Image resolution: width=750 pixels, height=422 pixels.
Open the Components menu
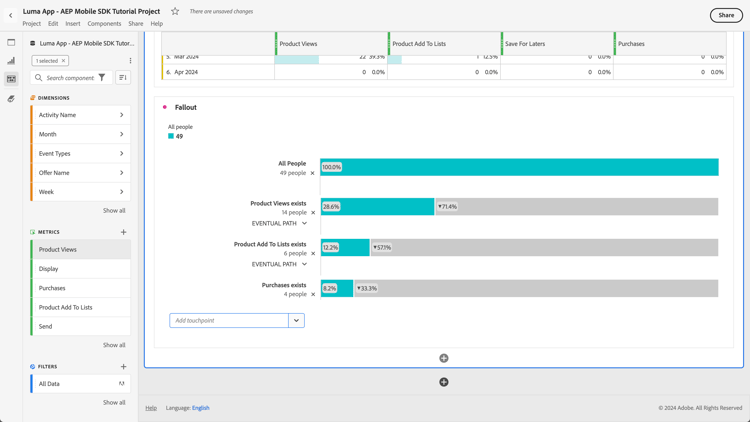click(x=104, y=23)
